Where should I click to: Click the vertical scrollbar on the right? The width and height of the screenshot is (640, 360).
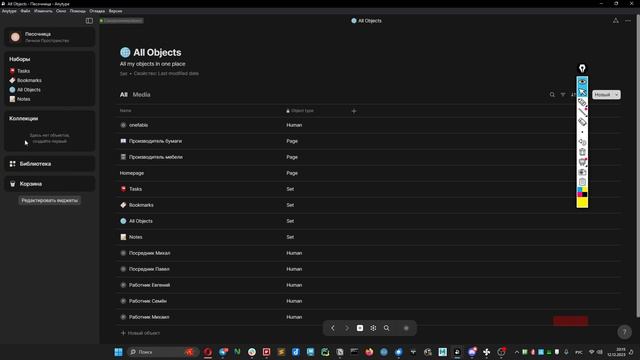click(638, 167)
